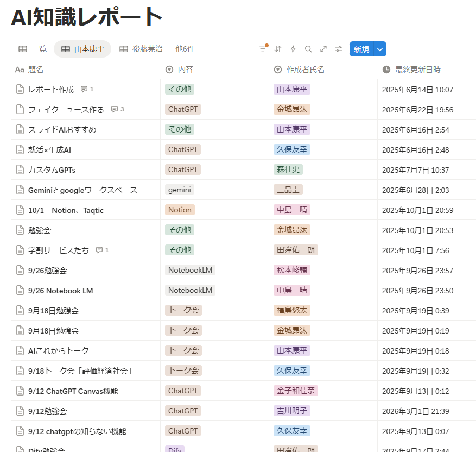The width and height of the screenshot is (476, 452).
Task: Click the Aa icon on 題名 column
Action: (20, 70)
